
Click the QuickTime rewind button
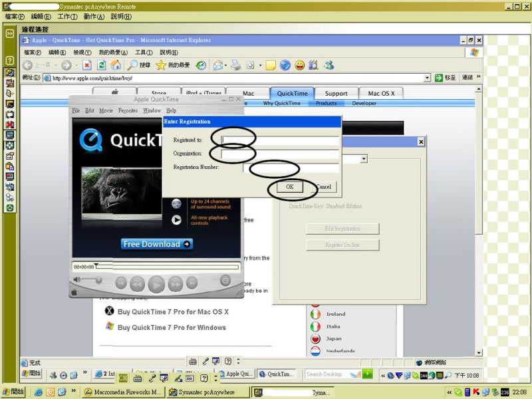138,284
